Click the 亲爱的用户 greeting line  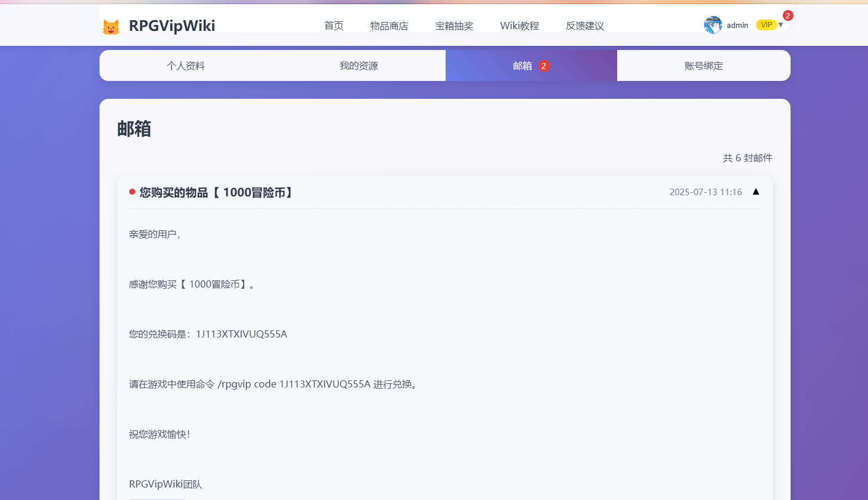[155, 234]
